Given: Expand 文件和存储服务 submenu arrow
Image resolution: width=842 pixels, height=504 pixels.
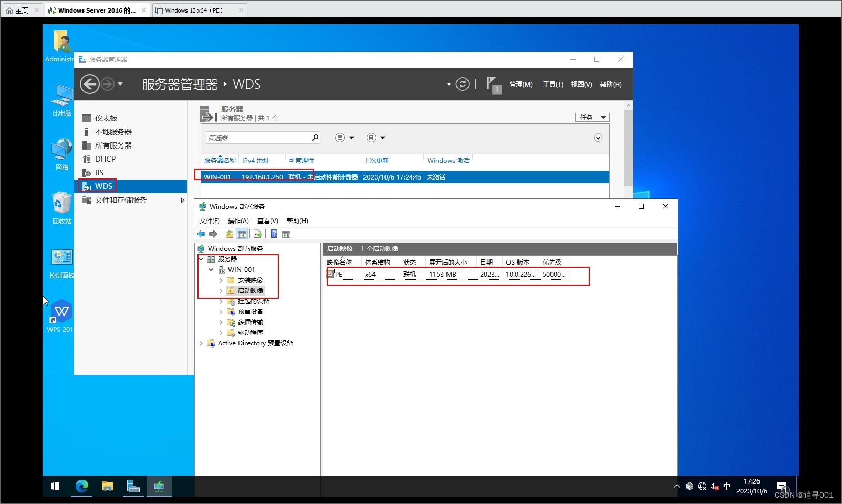Looking at the screenshot, I should point(182,200).
